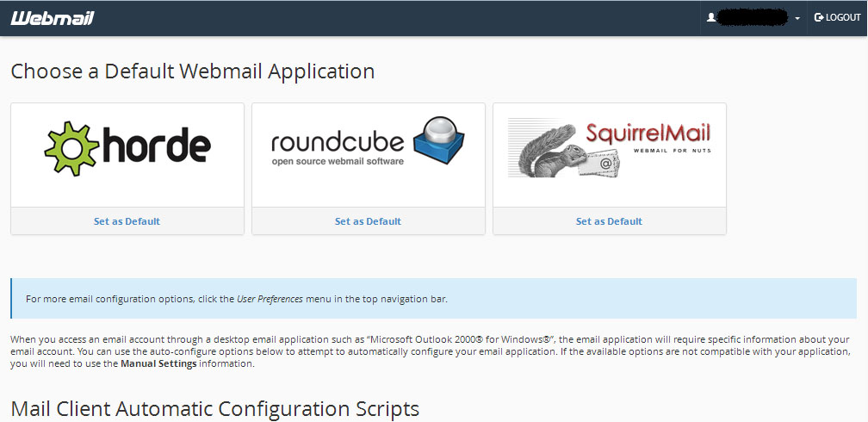868x422 pixels.
Task: Click the logout arrow icon
Action: (819, 17)
